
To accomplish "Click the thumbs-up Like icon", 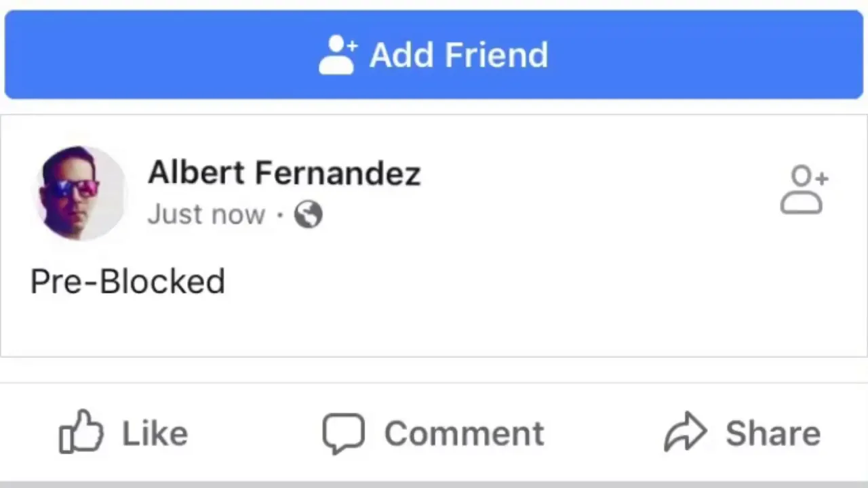I will click(81, 432).
